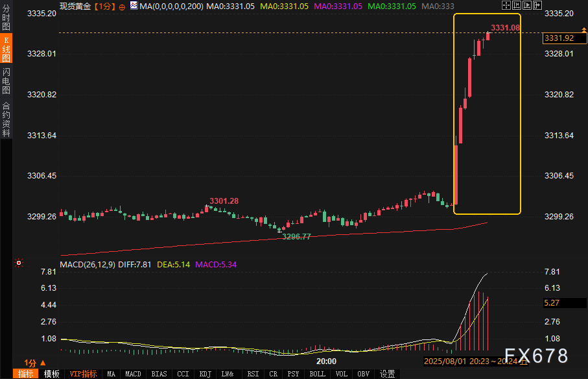Click the 设置 button in bottom bar
The height and width of the screenshot is (379, 588).
point(387,374)
